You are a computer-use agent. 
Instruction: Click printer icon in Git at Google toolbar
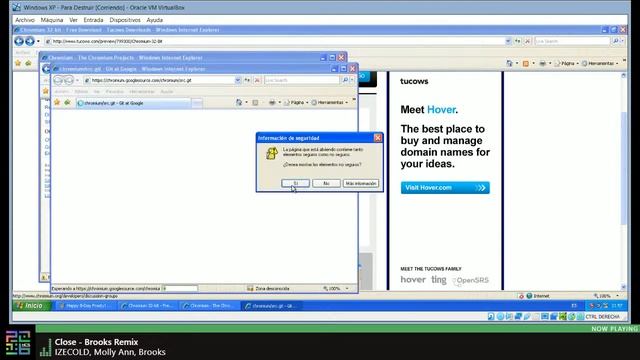(272, 102)
